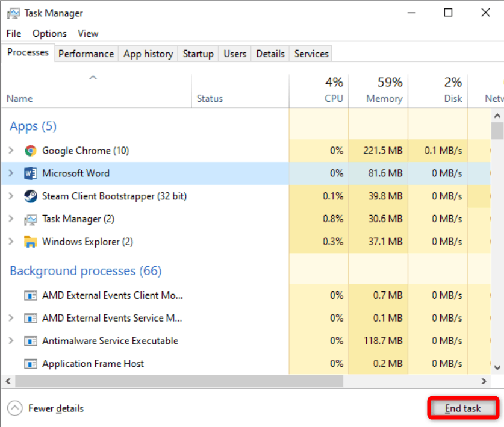Click the Google Chrome app icon

(31, 151)
